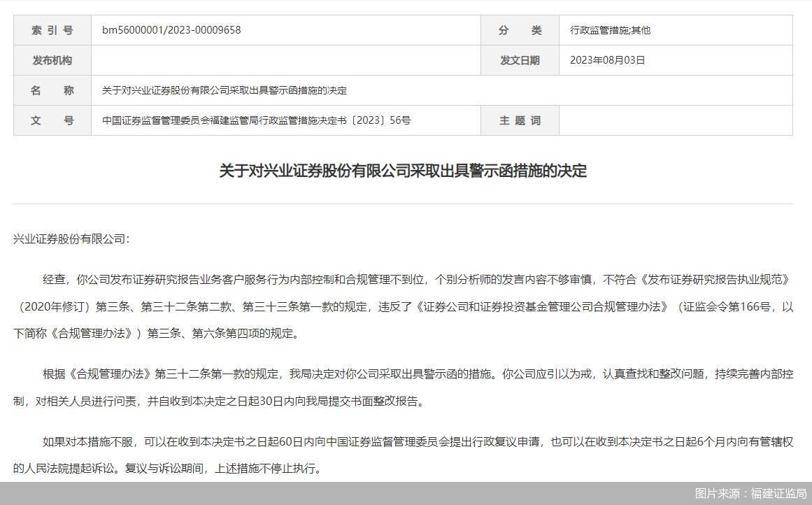
Task: Click the line starting 的人民法院提起诉讼
Action: pyautogui.click(x=168, y=469)
